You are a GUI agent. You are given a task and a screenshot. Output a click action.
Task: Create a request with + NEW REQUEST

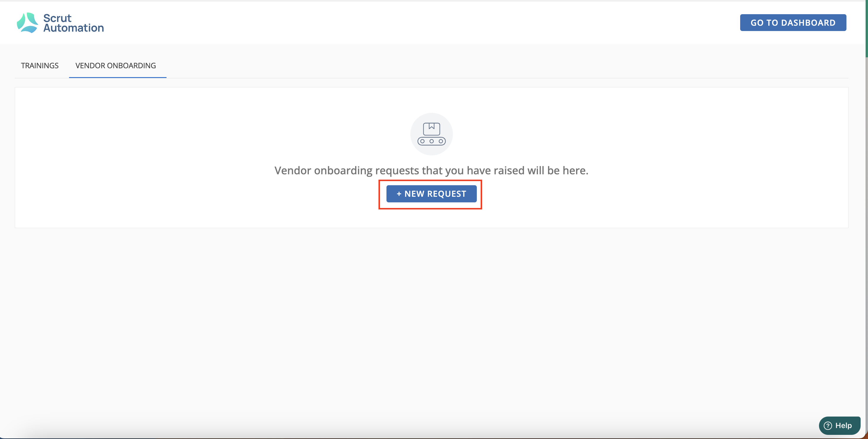click(431, 194)
